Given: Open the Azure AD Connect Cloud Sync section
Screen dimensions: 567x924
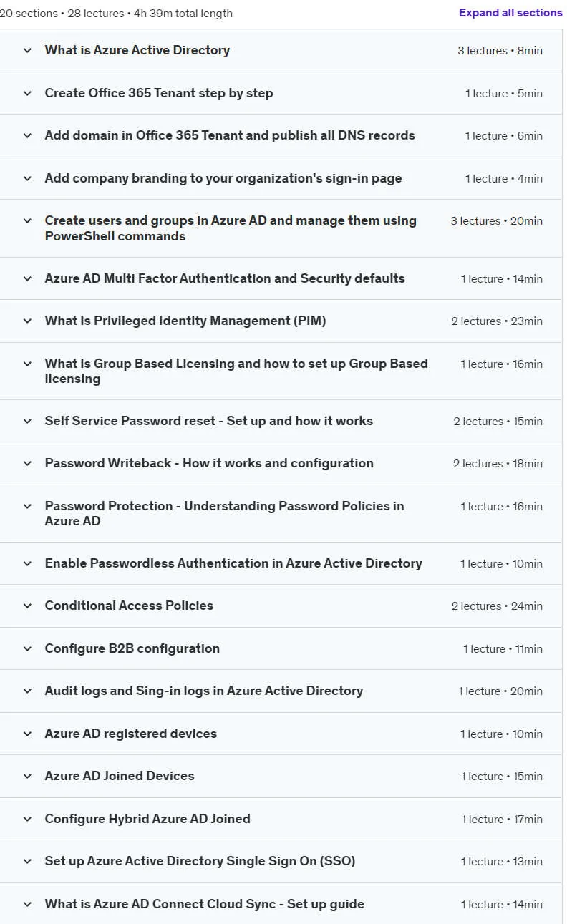Looking at the screenshot, I should point(281,904).
